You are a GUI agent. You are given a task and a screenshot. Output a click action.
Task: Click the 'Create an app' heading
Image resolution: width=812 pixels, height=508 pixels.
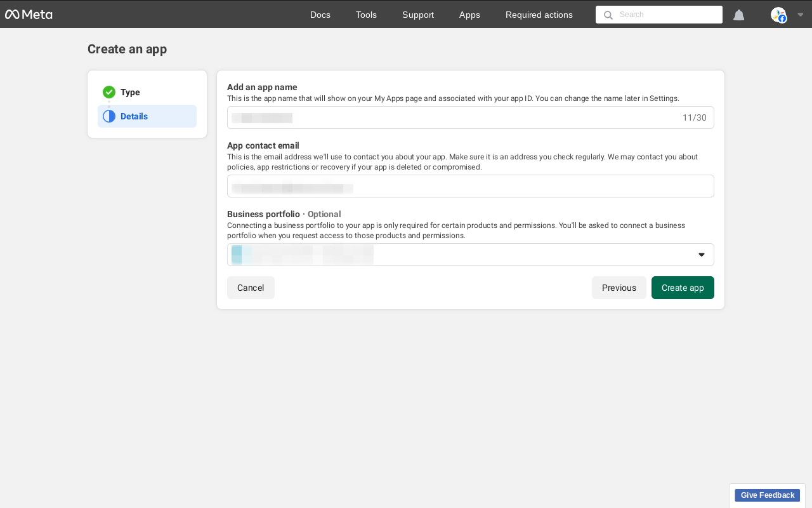coord(127,49)
